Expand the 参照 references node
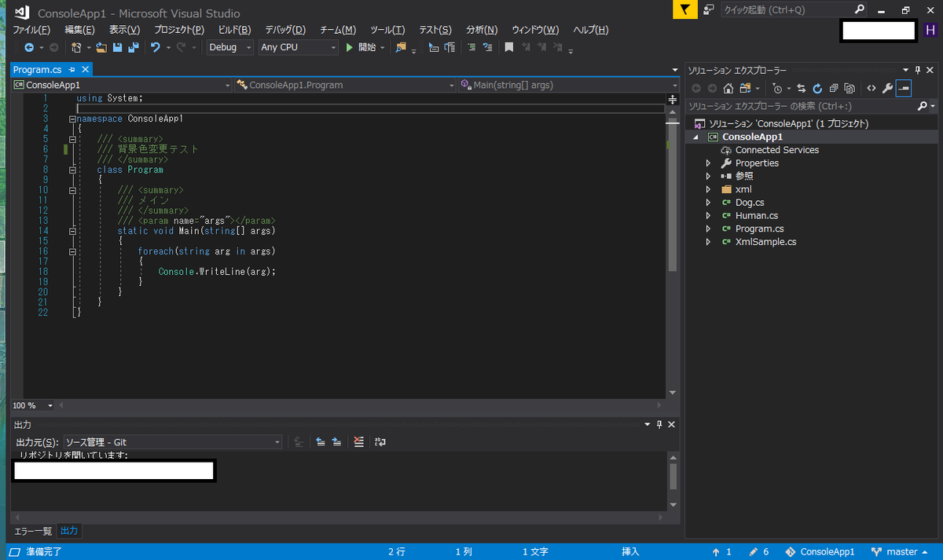Screen dimensions: 943x560 click(708, 176)
